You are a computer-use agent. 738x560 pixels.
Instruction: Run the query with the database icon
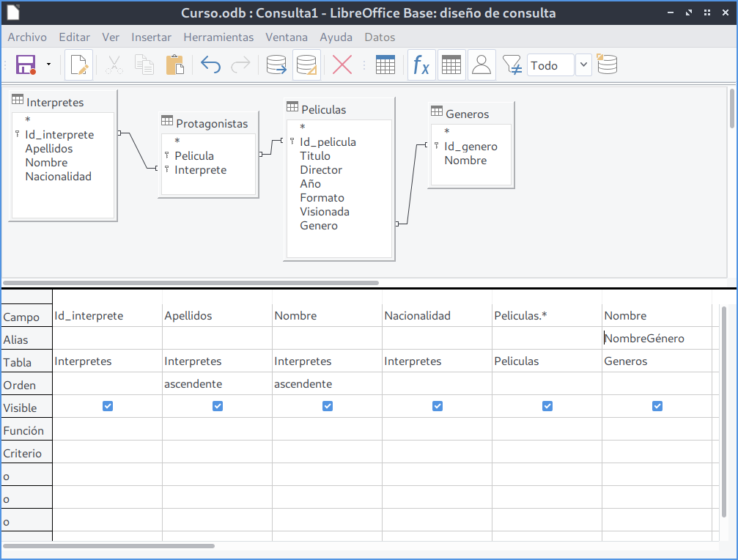point(276,65)
